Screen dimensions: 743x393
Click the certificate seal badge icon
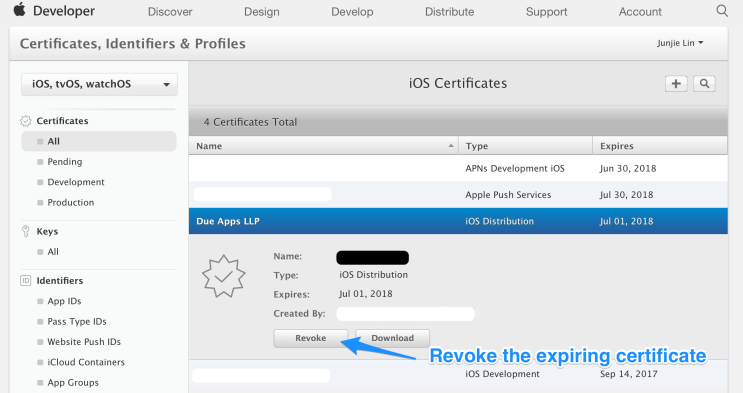pyautogui.click(x=224, y=276)
